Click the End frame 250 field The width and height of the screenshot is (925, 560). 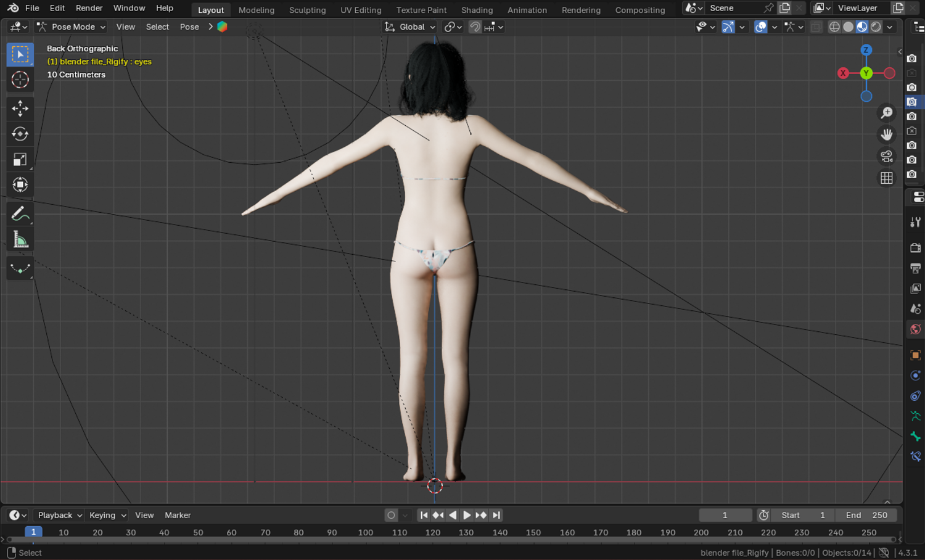(x=866, y=515)
